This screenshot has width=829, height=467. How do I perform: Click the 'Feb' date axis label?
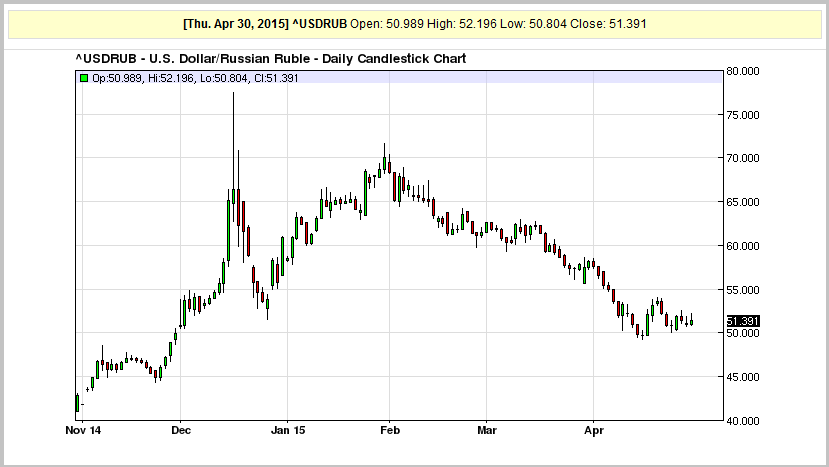click(390, 431)
